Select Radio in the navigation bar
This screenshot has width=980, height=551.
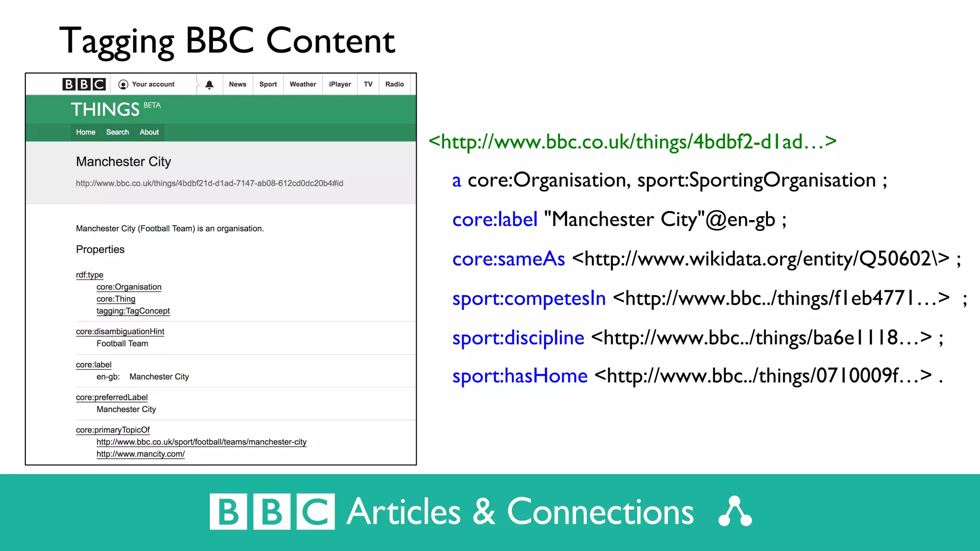395,84
